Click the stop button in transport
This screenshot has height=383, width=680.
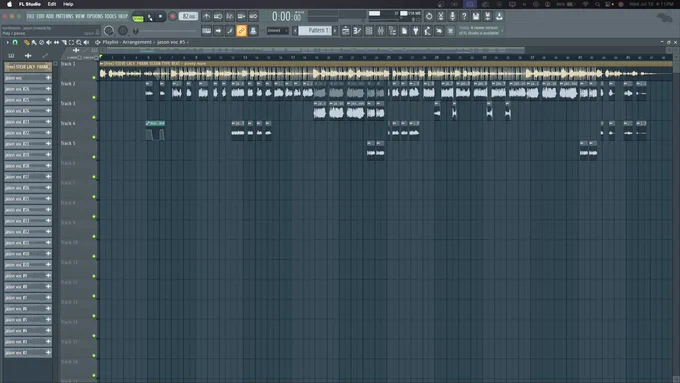coord(160,16)
